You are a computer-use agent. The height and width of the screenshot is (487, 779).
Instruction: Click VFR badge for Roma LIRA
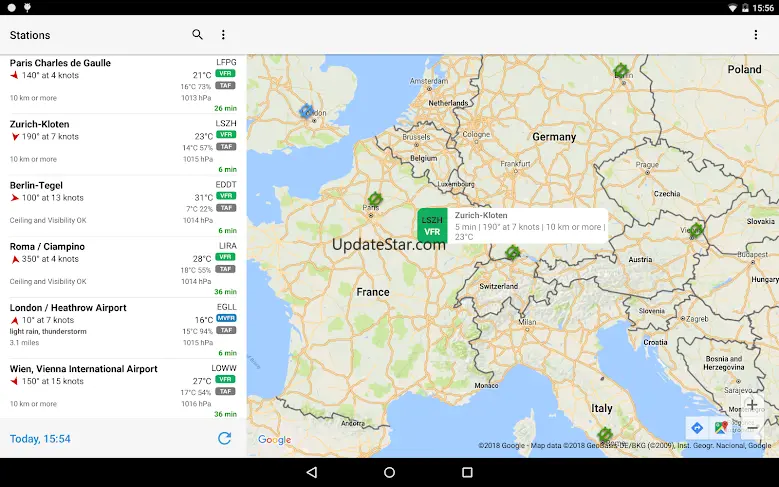tap(225, 257)
